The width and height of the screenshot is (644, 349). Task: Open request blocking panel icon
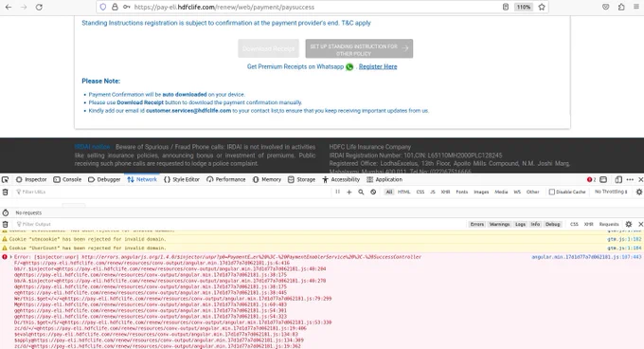point(373,192)
